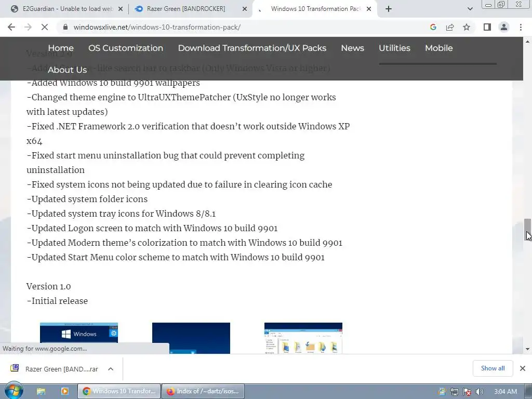Image resolution: width=532 pixels, height=399 pixels.
Task: Click the leftmost system tray icon beside the network icon
Action: click(442, 392)
